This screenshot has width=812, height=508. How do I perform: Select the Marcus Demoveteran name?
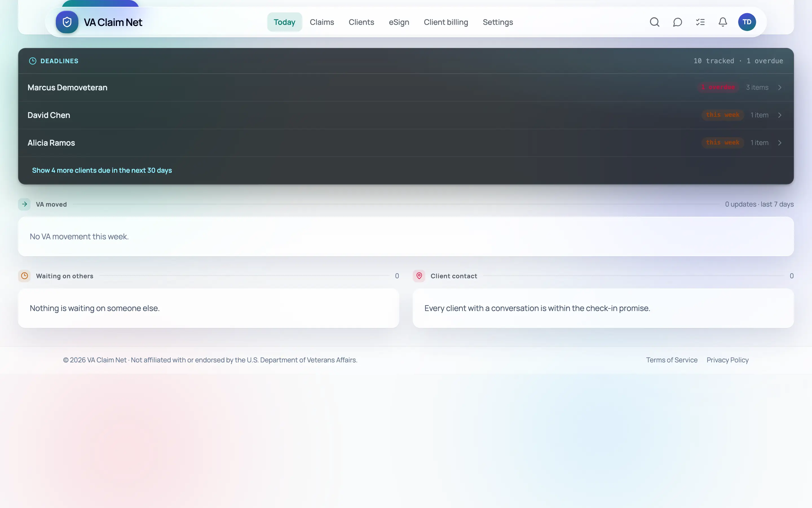(x=67, y=87)
